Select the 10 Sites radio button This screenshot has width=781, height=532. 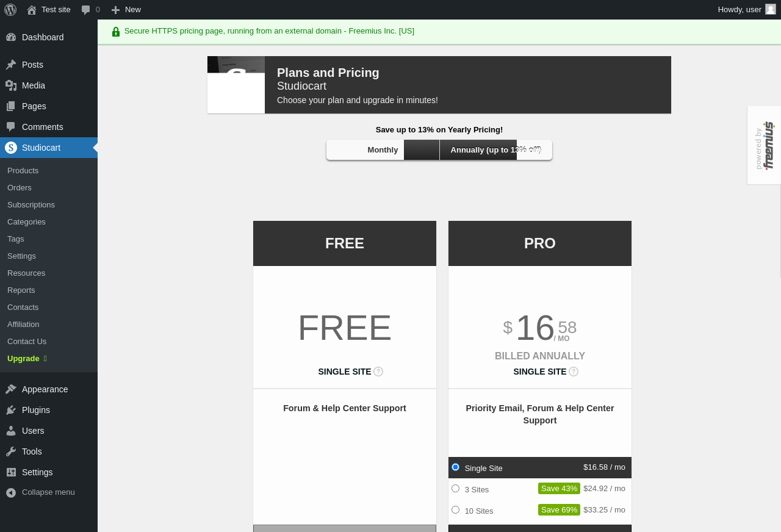pos(455,510)
